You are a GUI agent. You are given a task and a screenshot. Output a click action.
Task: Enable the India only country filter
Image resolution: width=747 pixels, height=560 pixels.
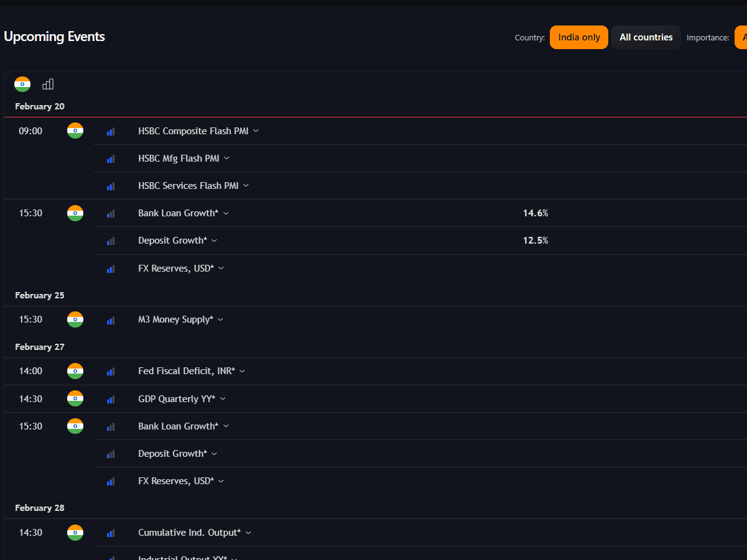[578, 37]
